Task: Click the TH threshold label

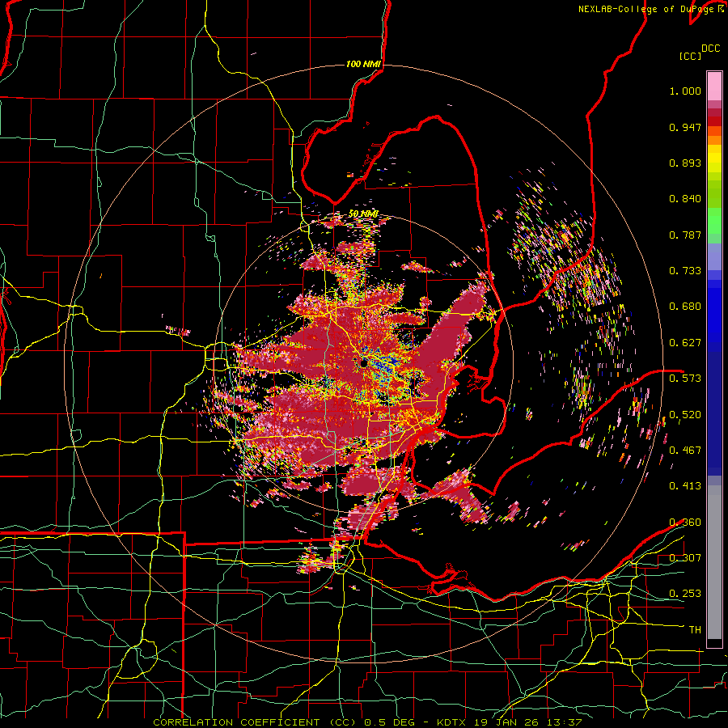Action: coord(695,630)
